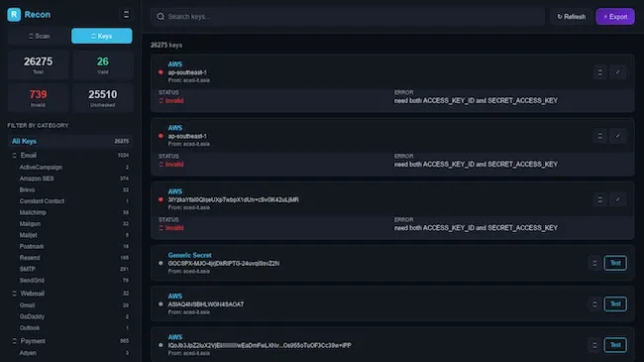Filter by Constant Contact keys

[x=73, y=201]
